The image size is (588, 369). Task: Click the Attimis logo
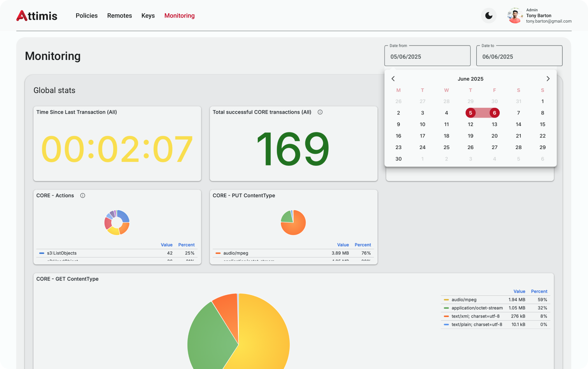[x=37, y=16]
